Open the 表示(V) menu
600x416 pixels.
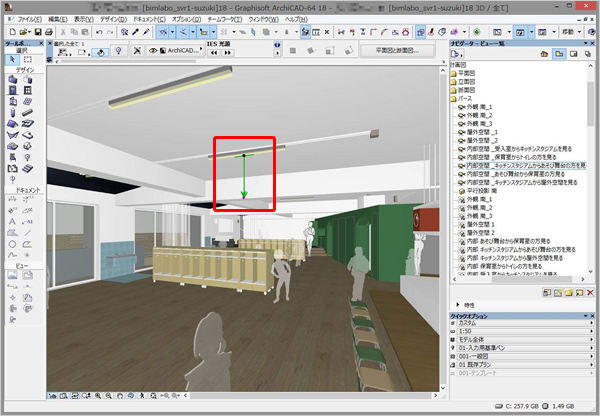84,19
